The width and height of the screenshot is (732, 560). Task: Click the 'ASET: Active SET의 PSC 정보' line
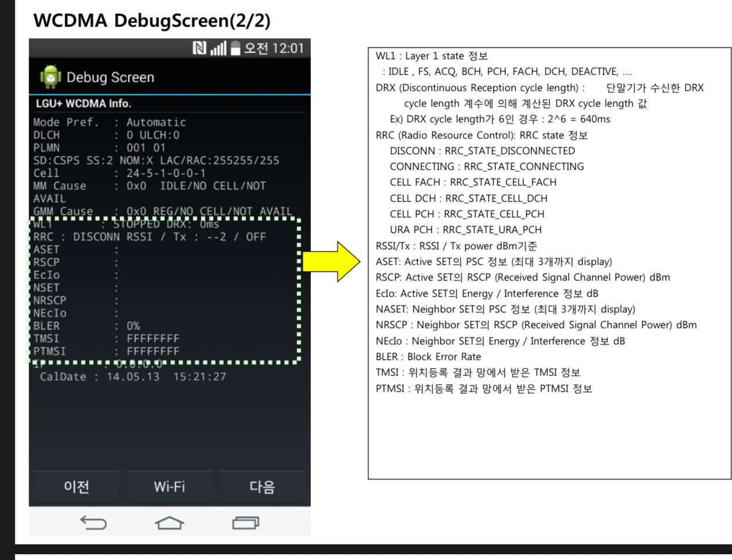494,262
